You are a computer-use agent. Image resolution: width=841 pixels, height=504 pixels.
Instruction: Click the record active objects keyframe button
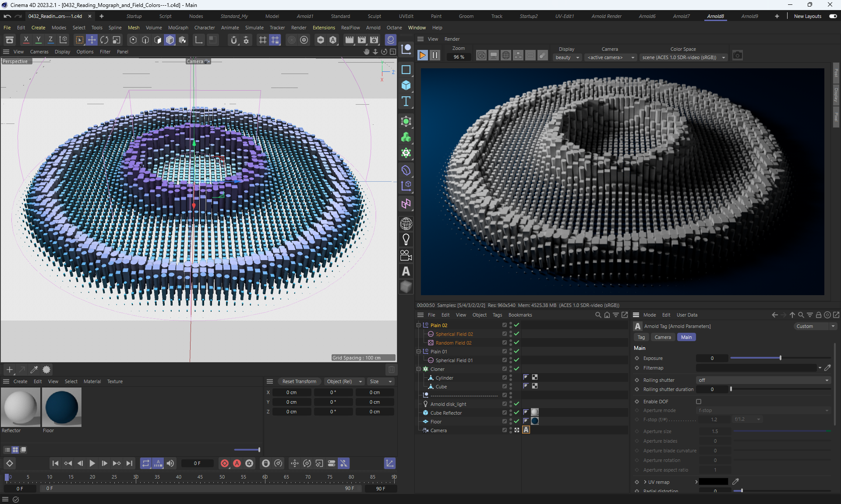225,463
